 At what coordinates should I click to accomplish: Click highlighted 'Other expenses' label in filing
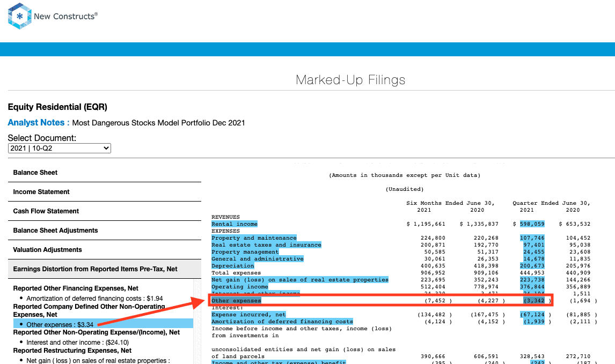(x=236, y=301)
